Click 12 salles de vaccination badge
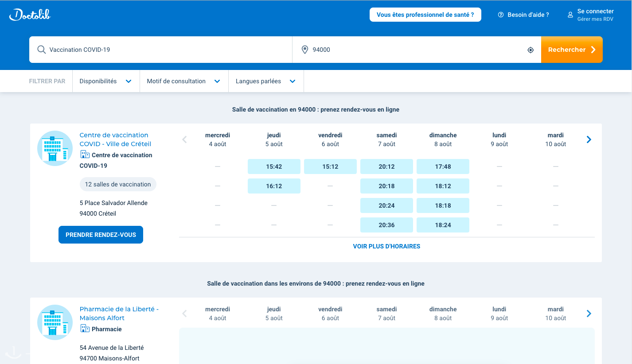Image resolution: width=632 pixels, height=364 pixels. [x=118, y=184]
